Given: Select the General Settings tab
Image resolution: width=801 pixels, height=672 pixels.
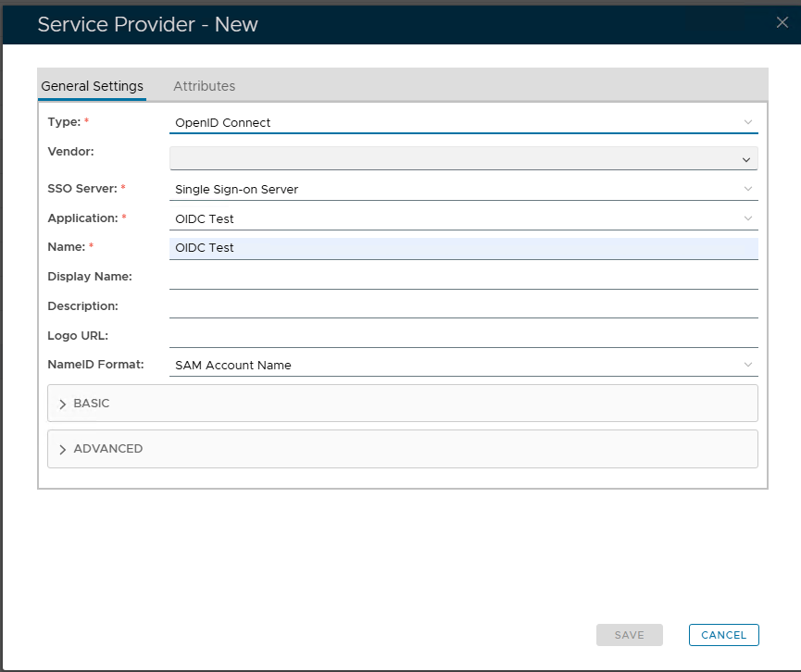Looking at the screenshot, I should click(92, 86).
